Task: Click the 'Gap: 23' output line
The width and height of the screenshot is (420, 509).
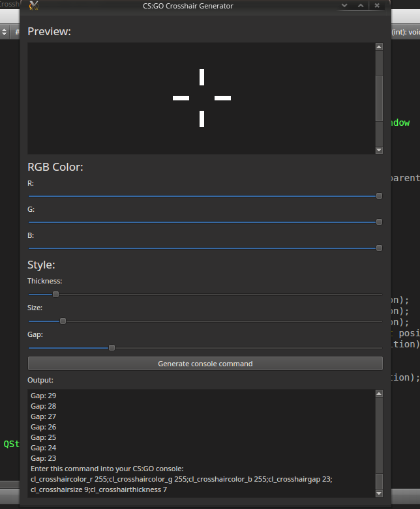Action: point(44,458)
